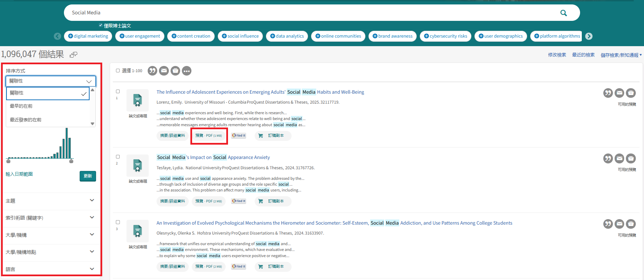Select 最近發表的在前 sort option
The image size is (644, 280).
click(x=48, y=120)
